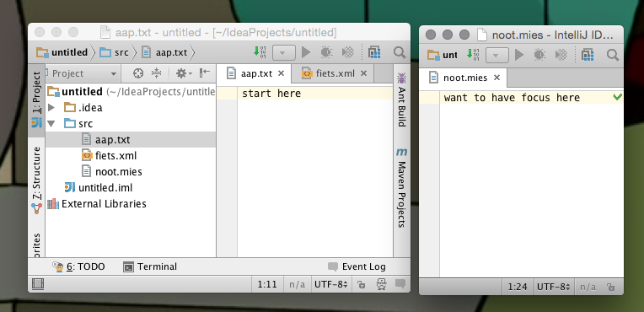Click green inspection checkmark in noot.mies window

click(617, 98)
